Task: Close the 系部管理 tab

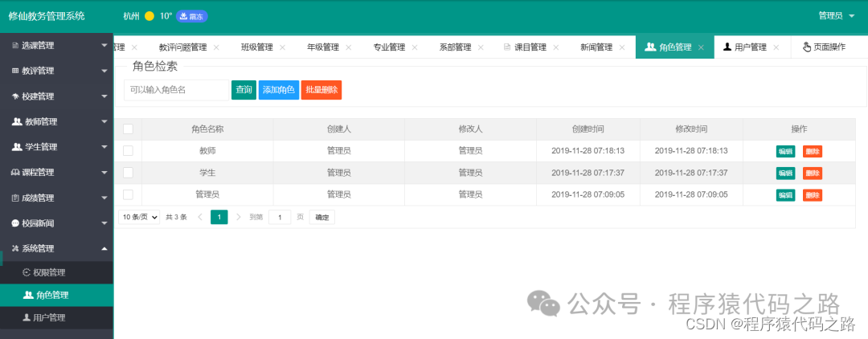Action: pyautogui.click(x=481, y=47)
